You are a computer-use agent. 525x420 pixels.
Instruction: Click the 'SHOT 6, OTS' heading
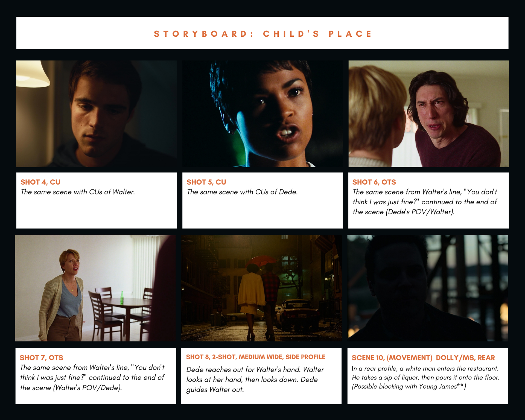coord(374,182)
